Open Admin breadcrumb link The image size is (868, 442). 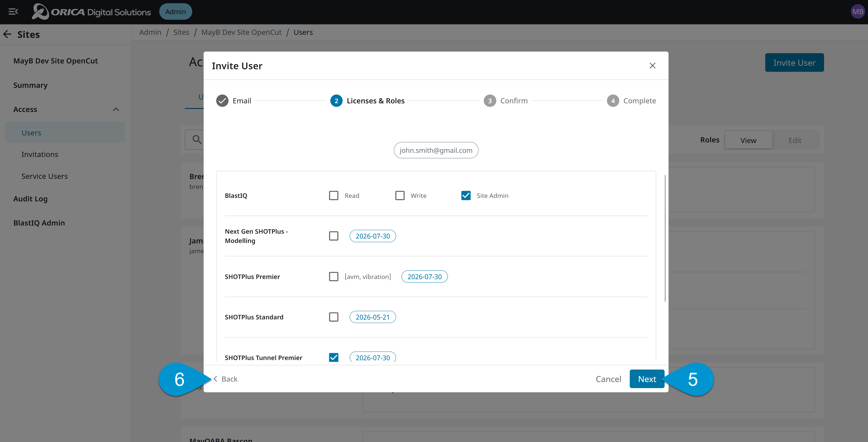[150, 32]
